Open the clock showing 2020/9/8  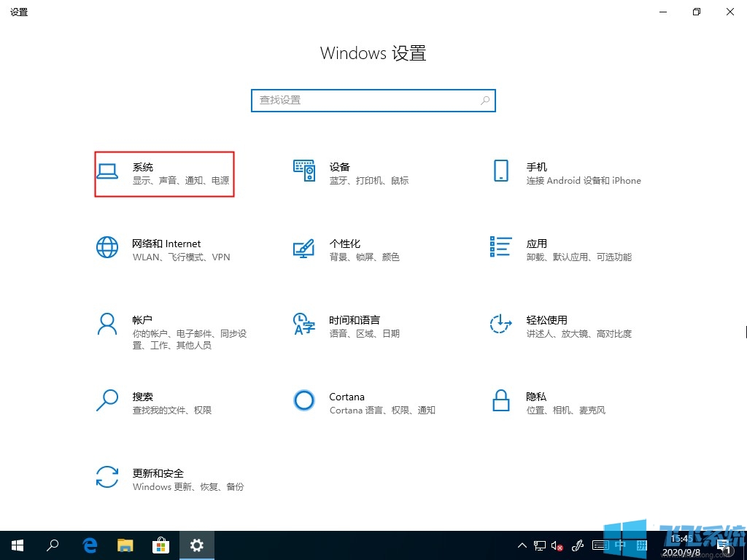[x=681, y=545]
